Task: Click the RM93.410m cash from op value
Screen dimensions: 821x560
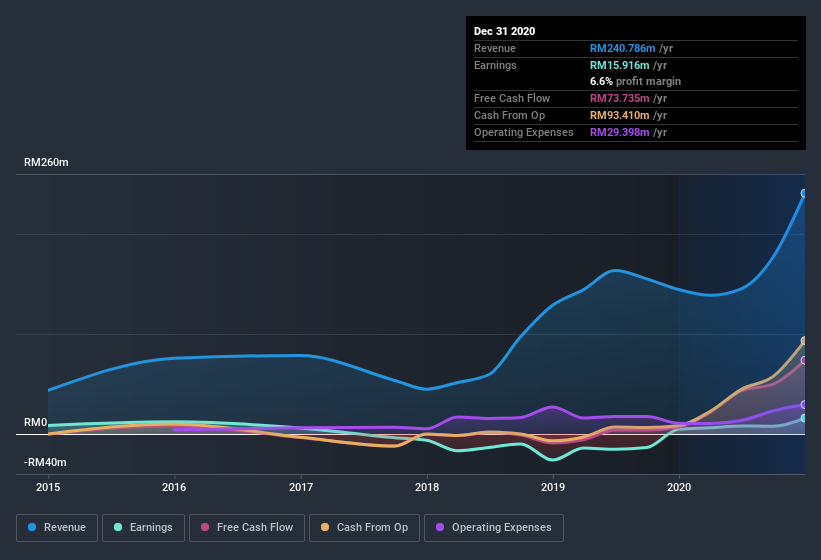Action: (619, 115)
